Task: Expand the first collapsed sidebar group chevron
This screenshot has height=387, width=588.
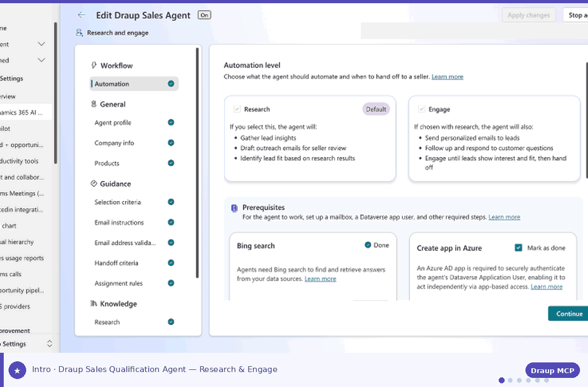Action: coord(42,44)
